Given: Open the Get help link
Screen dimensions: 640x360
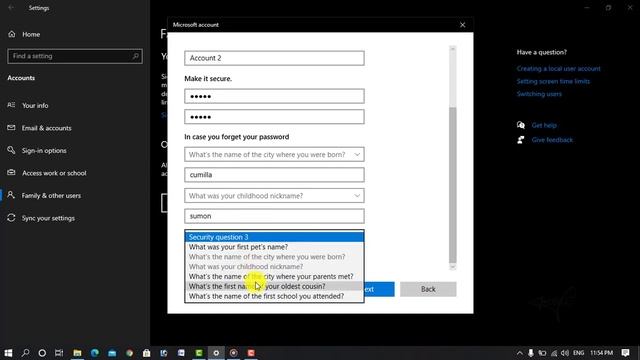Looking at the screenshot, I should tap(544, 125).
